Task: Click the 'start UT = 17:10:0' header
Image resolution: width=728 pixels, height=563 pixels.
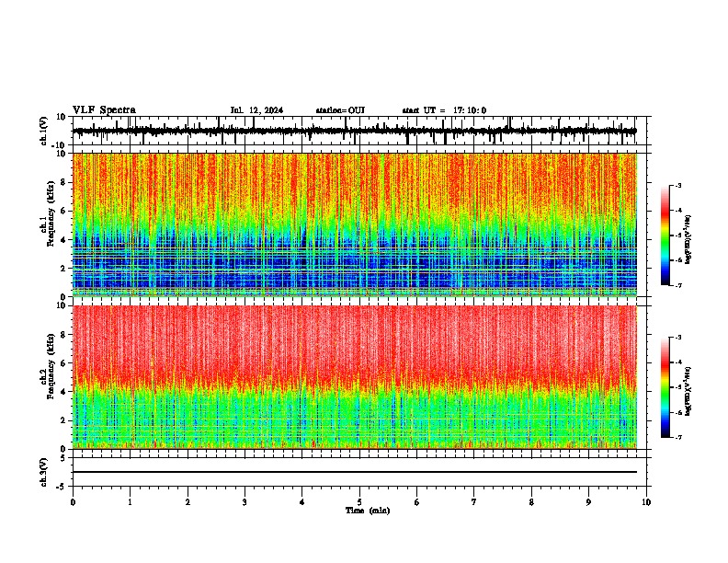Action: click(444, 110)
